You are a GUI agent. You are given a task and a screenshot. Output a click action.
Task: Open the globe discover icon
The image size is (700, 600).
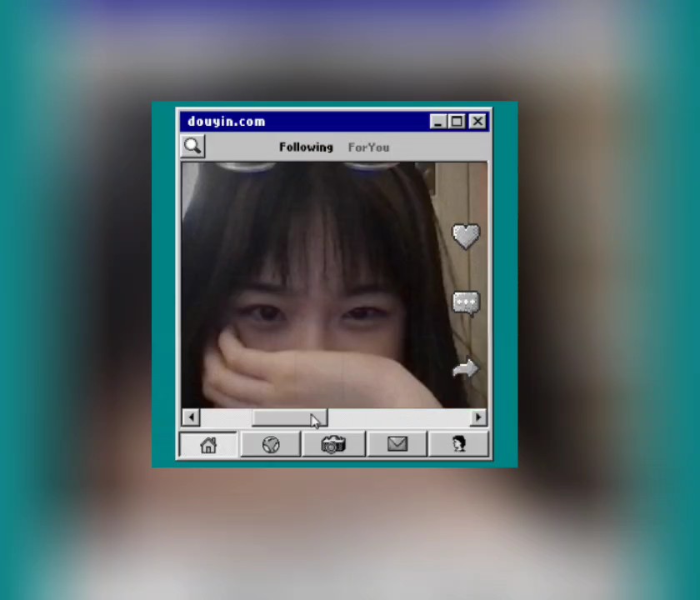tap(271, 445)
